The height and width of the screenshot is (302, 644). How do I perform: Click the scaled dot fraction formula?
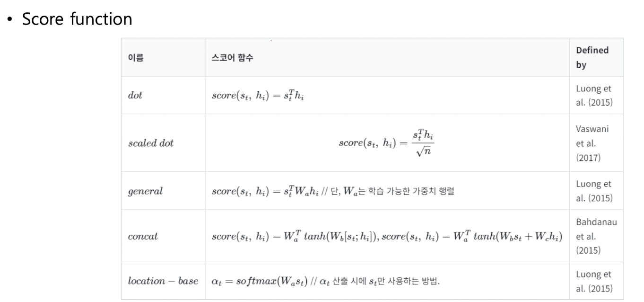(x=387, y=143)
